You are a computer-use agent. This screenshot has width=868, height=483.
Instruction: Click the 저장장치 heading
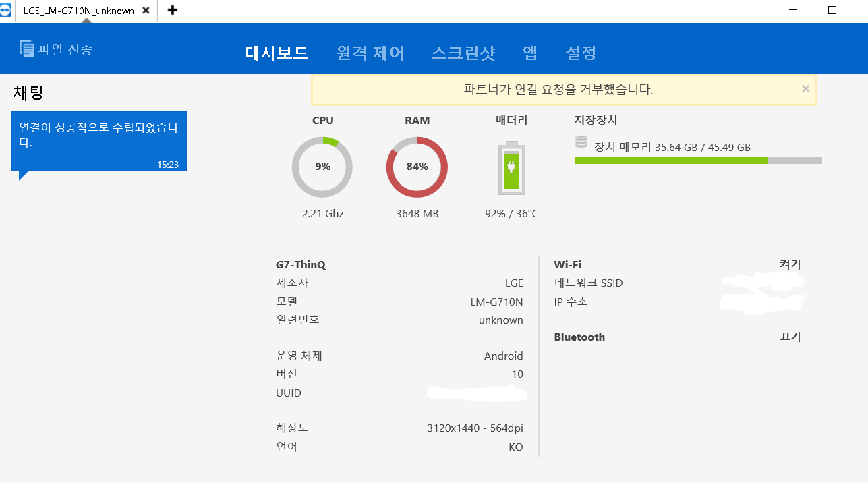click(596, 120)
